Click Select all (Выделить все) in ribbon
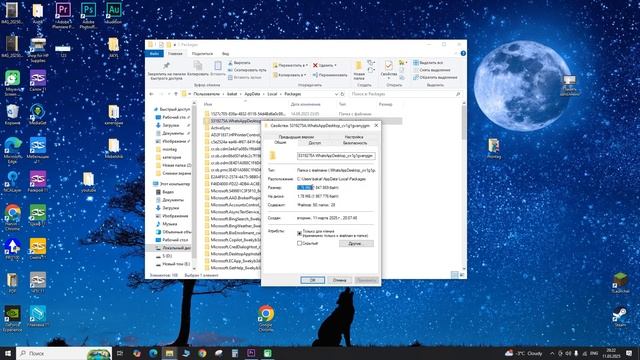This screenshot has height=360, width=640. coord(428,63)
